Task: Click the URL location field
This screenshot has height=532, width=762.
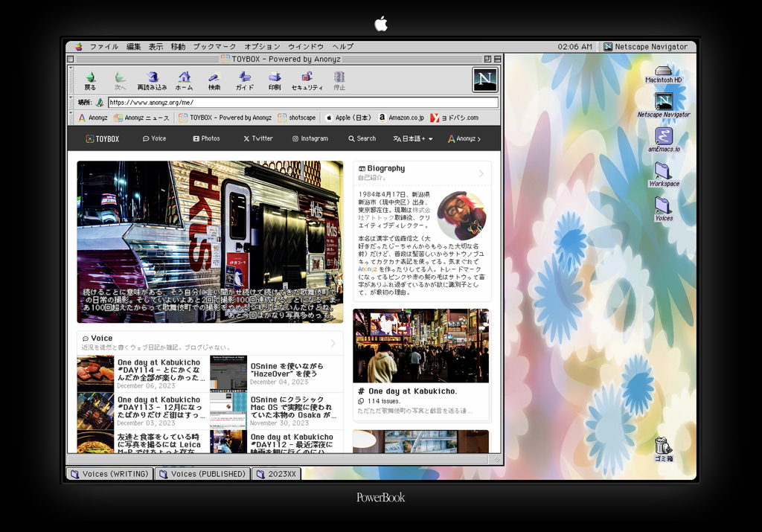Action: click(302, 103)
